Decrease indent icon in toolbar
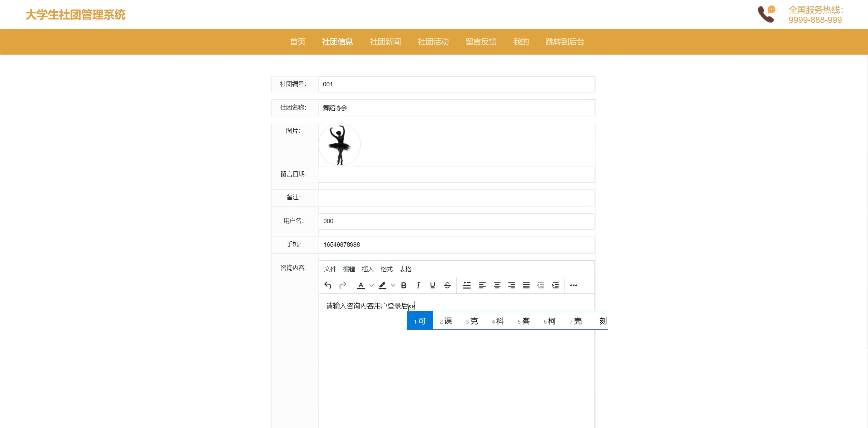 pyautogui.click(x=541, y=285)
